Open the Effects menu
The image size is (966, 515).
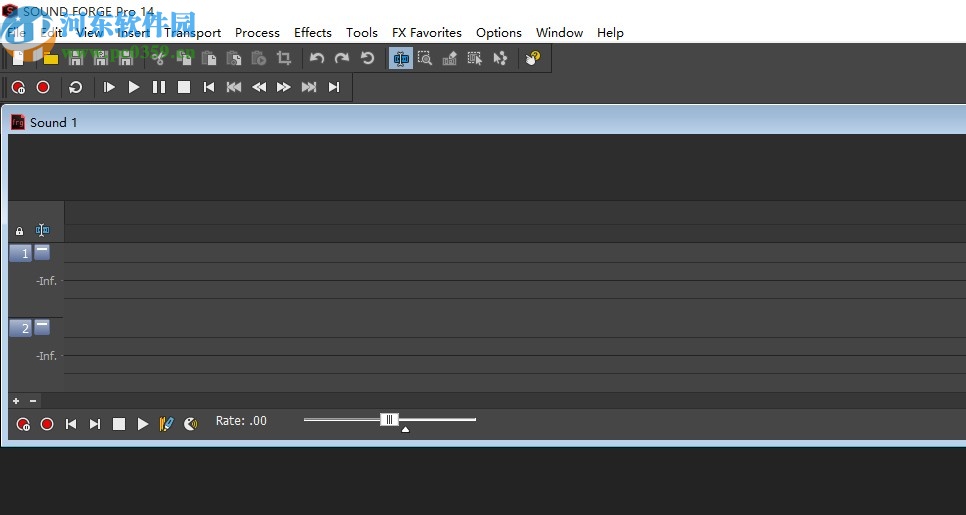coord(312,32)
